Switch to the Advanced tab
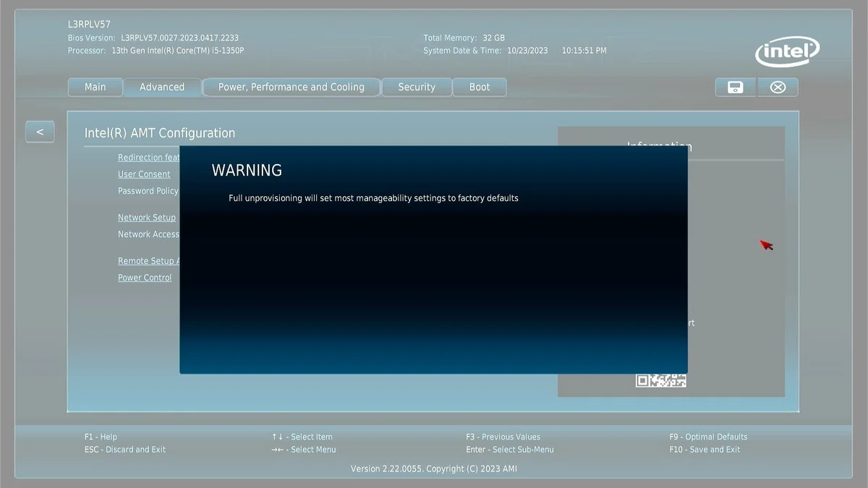The width and height of the screenshot is (868, 488). pyautogui.click(x=162, y=87)
